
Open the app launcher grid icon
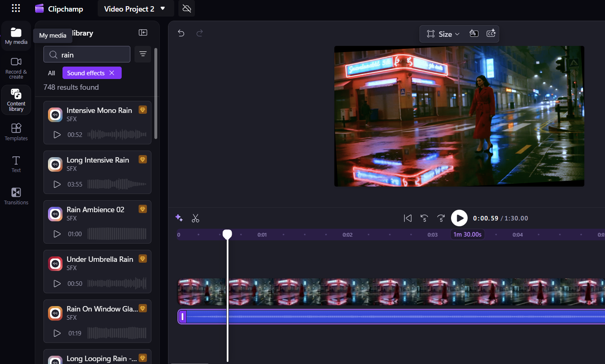coord(16,8)
